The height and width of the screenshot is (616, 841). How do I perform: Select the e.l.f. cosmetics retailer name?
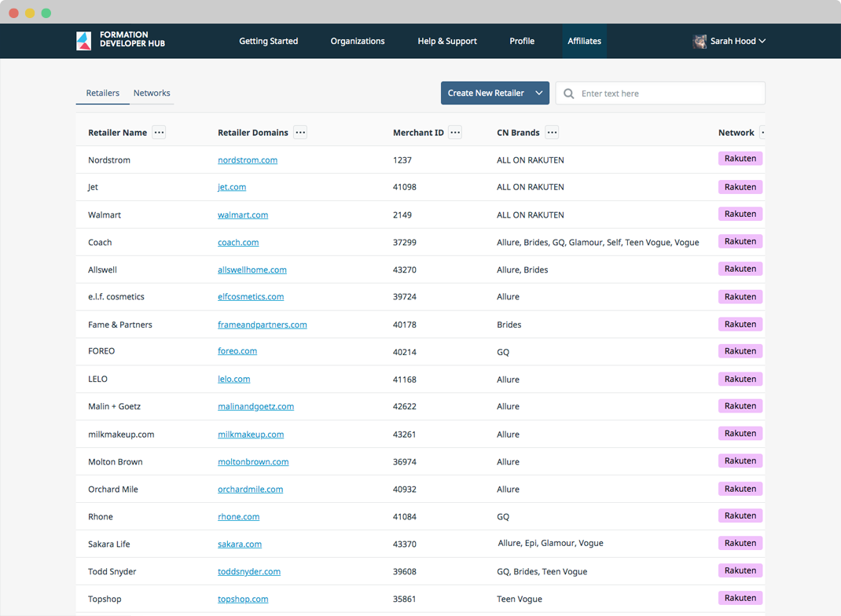(x=116, y=296)
